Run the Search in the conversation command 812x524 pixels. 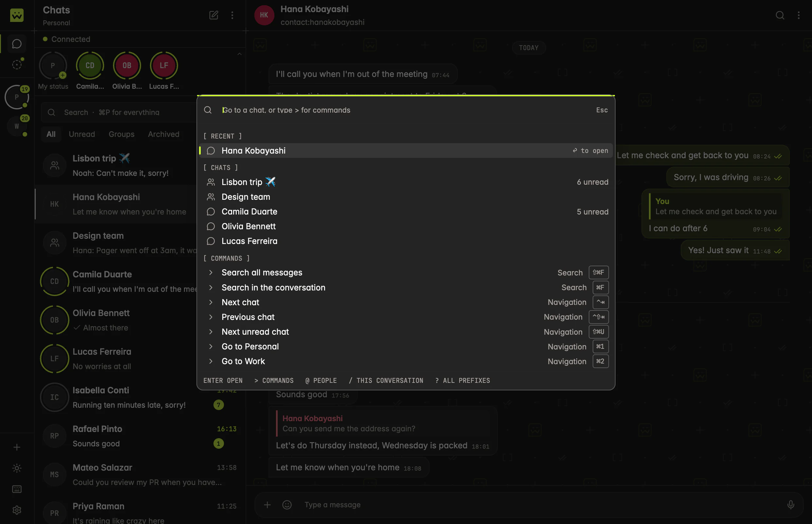pyautogui.click(x=405, y=288)
